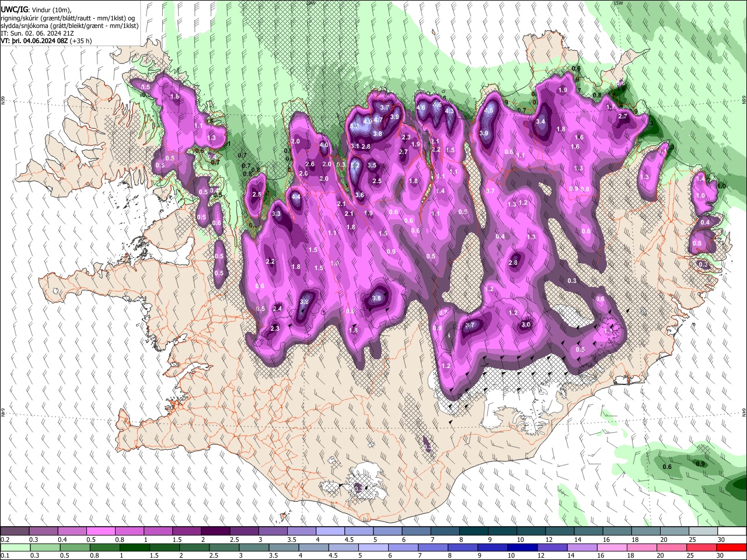The image size is (747, 560).
Task: Click the 'rigning/skúrir' legend description line
Action: [x=68, y=17]
